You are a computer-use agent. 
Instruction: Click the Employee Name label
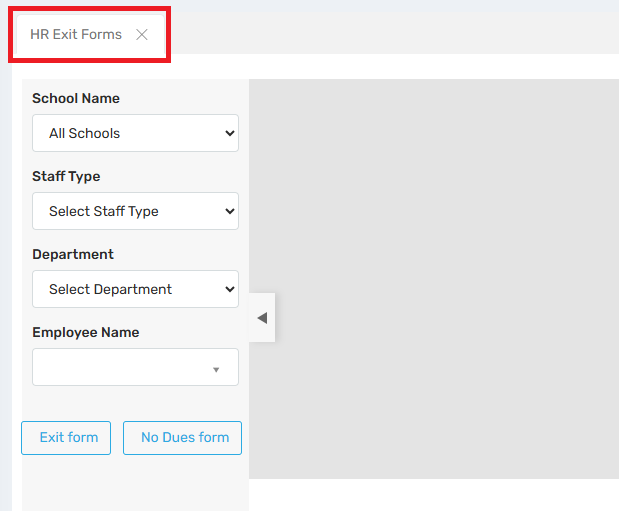coord(86,333)
